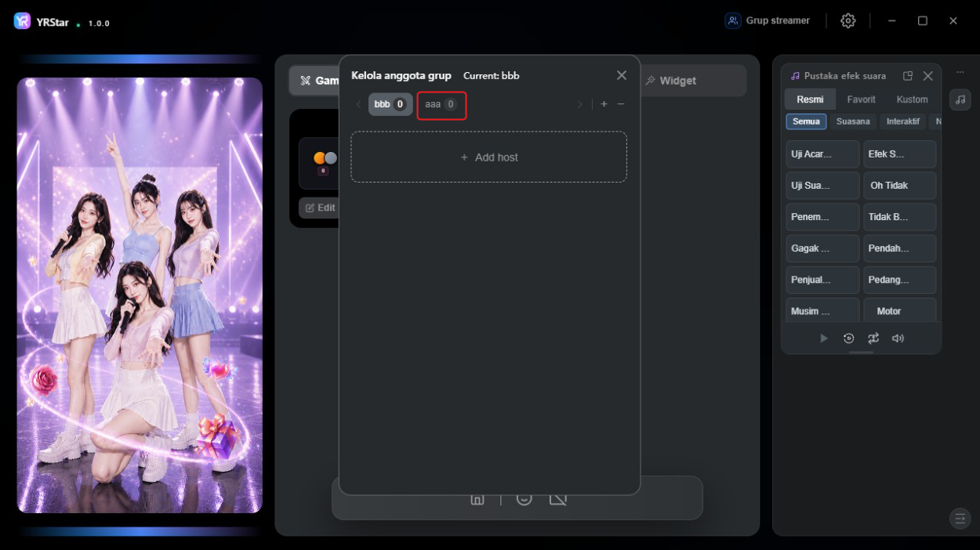Click the music note icon in panel title
980x550 pixels.
point(795,76)
